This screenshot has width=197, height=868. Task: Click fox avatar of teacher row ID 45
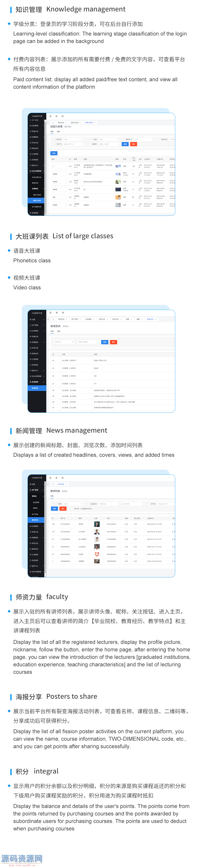click(x=97, y=554)
